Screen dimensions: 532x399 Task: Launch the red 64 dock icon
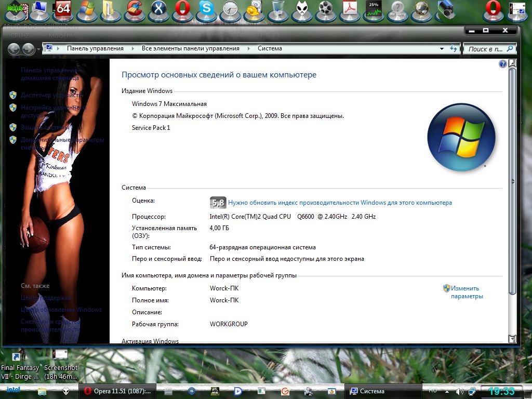point(63,10)
